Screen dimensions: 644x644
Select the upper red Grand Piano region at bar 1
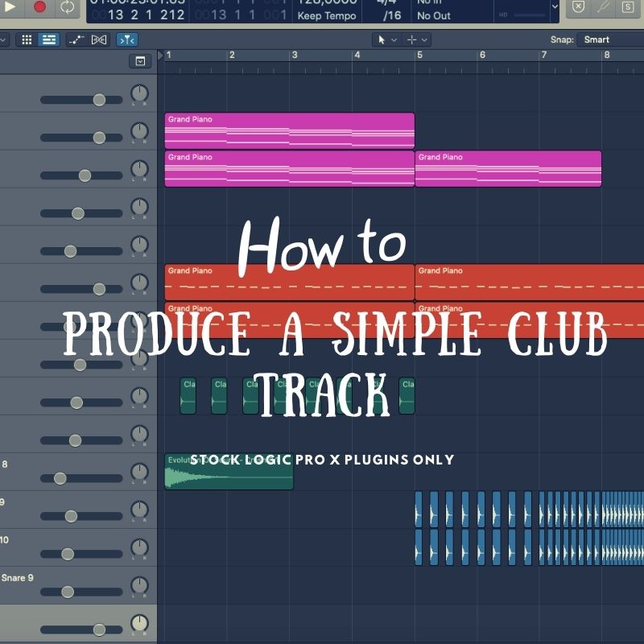(x=290, y=283)
